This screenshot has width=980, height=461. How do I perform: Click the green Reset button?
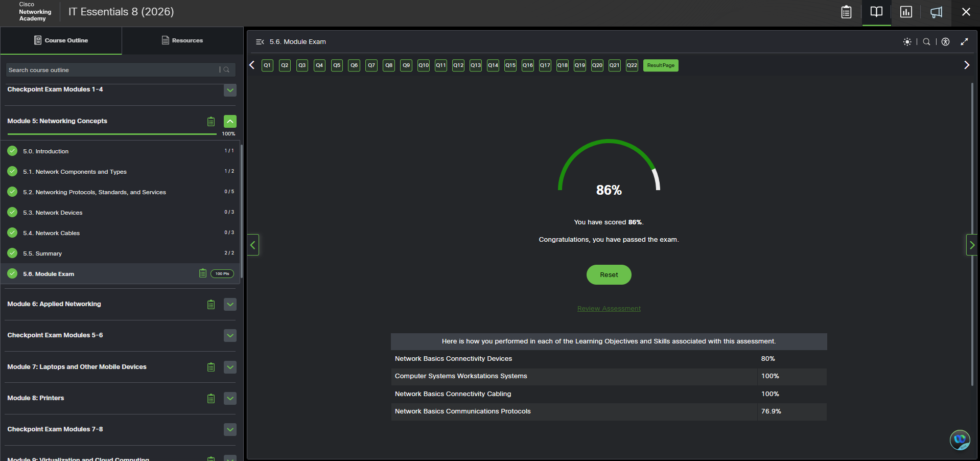click(609, 275)
